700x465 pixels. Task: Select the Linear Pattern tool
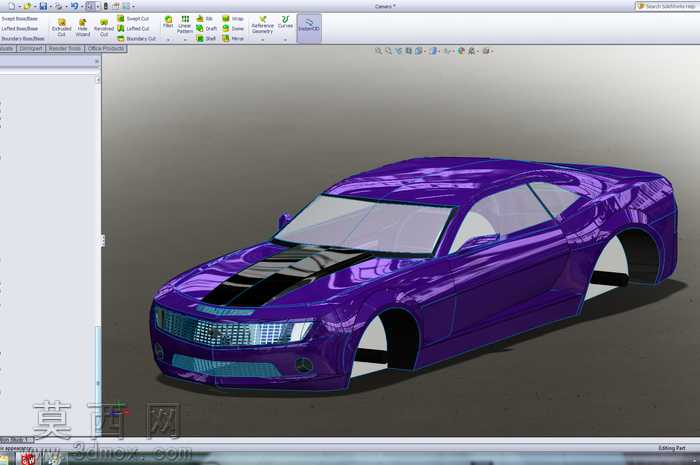(184, 25)
